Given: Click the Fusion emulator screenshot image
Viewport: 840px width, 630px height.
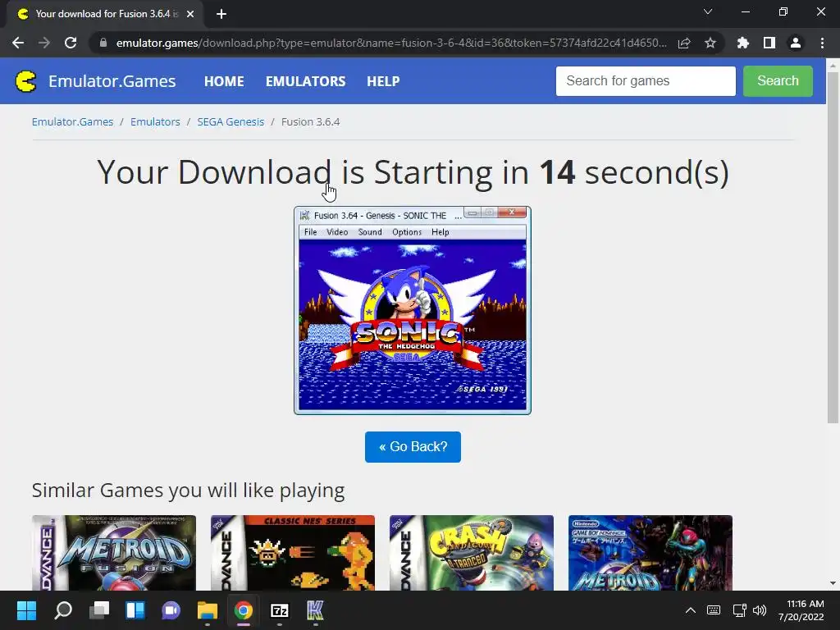Looking at the screenshot, I should click(413, 310).
